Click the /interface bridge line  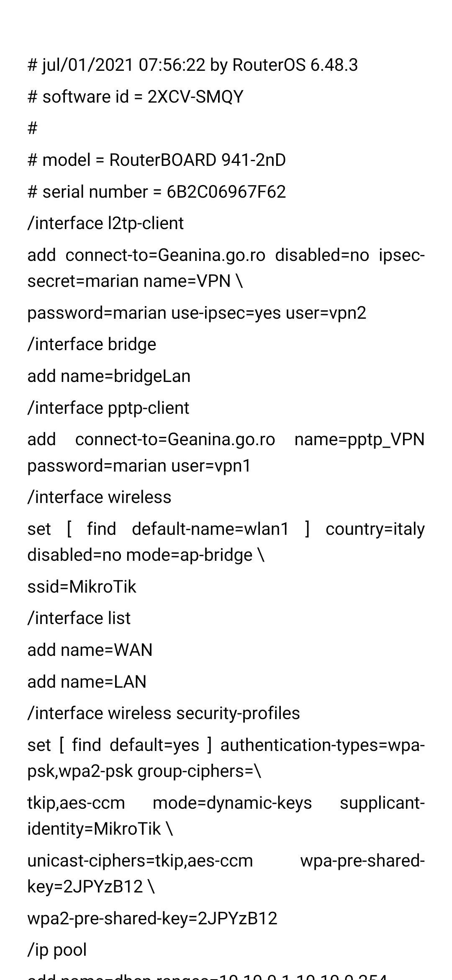point(92,344)
